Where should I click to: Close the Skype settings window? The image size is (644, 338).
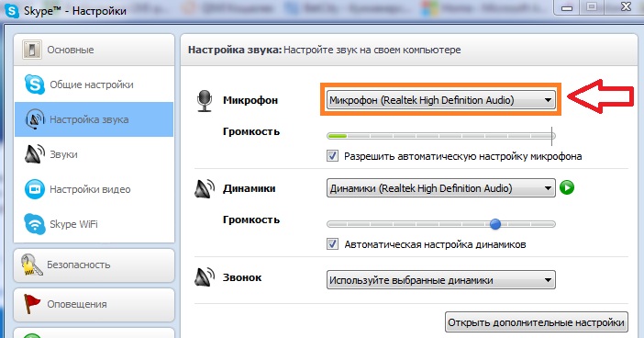[x=626, y=7]
